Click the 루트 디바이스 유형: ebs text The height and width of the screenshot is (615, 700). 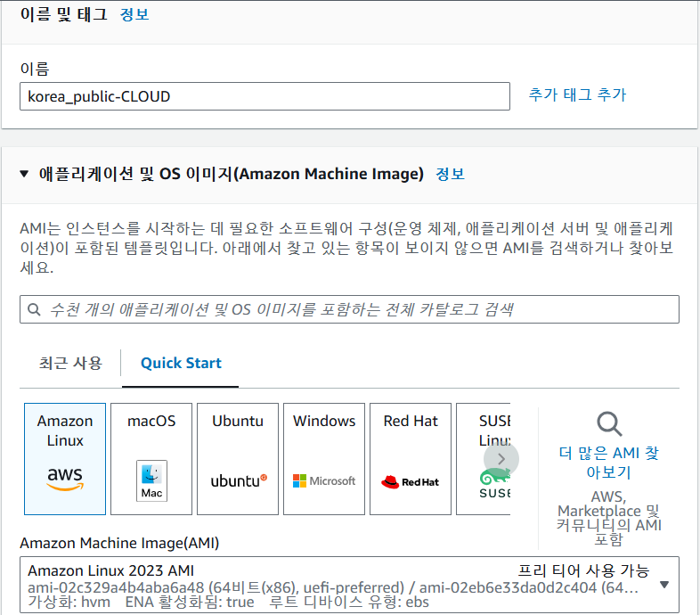click(348, 602)
